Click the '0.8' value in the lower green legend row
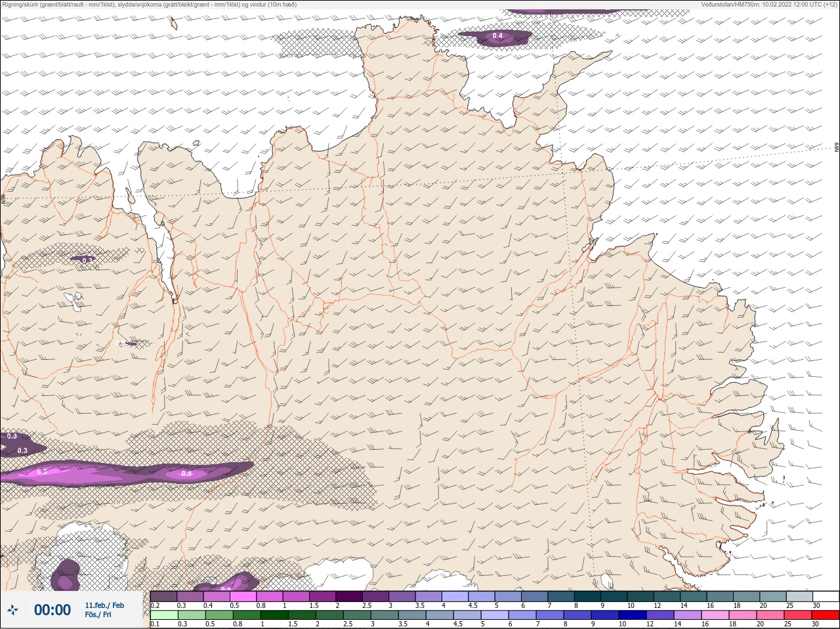 click(x=238, y=624)
